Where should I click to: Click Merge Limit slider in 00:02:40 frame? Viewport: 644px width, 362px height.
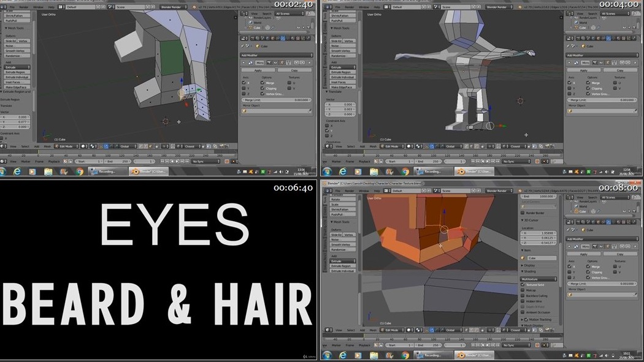(x=277, y=100)
